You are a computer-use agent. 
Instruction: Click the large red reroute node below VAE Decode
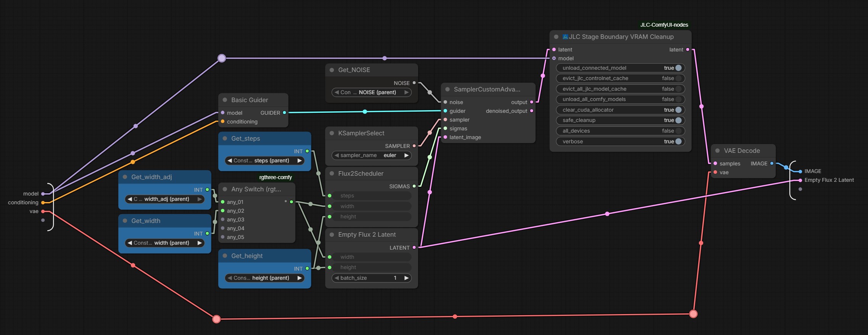tap(693, 314)
